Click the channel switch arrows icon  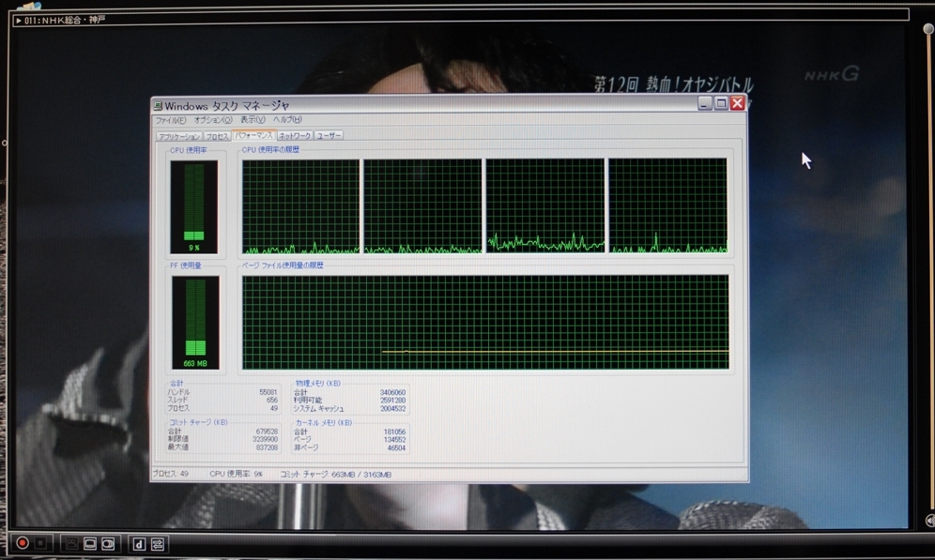157,543
